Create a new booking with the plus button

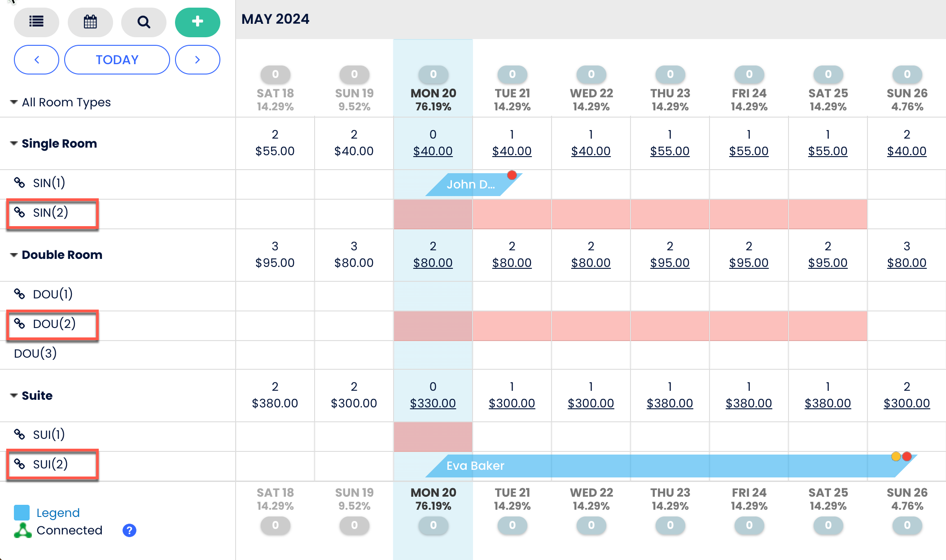197,22
